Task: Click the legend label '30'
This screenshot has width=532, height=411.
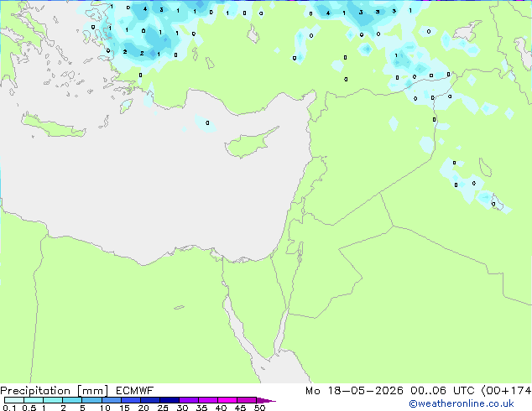Action: [x=182, y=408]
